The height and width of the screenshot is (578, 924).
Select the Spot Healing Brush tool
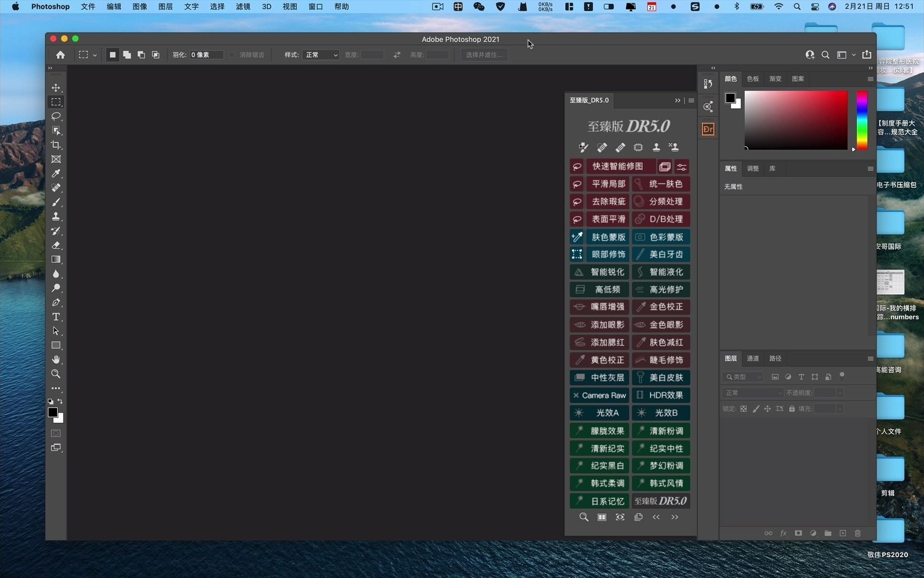point(56,188)
